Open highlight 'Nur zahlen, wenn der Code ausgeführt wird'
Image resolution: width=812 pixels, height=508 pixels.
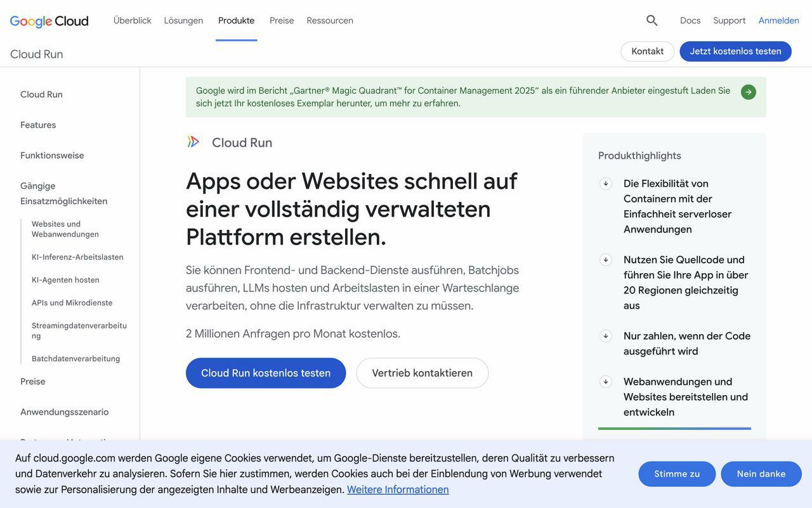(687, 344)
